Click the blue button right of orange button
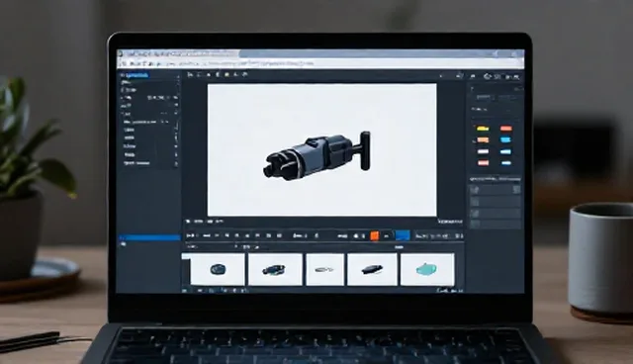This screenshot has height=364, width=633. (x=403, y=235)
